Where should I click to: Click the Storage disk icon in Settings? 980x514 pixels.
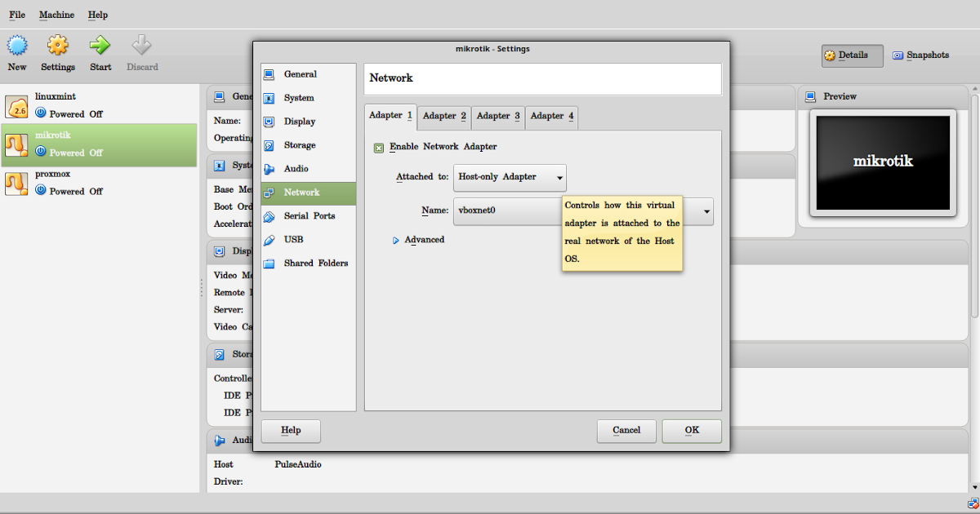tap(269, 145)
